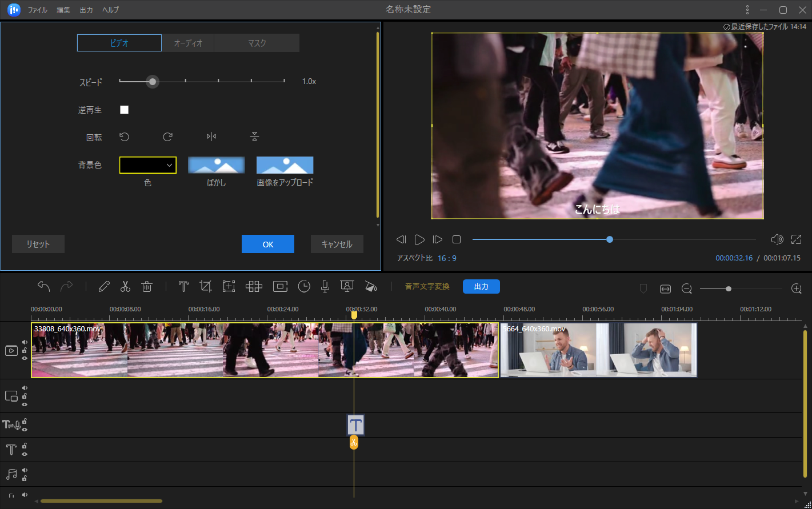Toggle preview volume speaker icon
Screen dimensions: 812x509
point(777,239)
